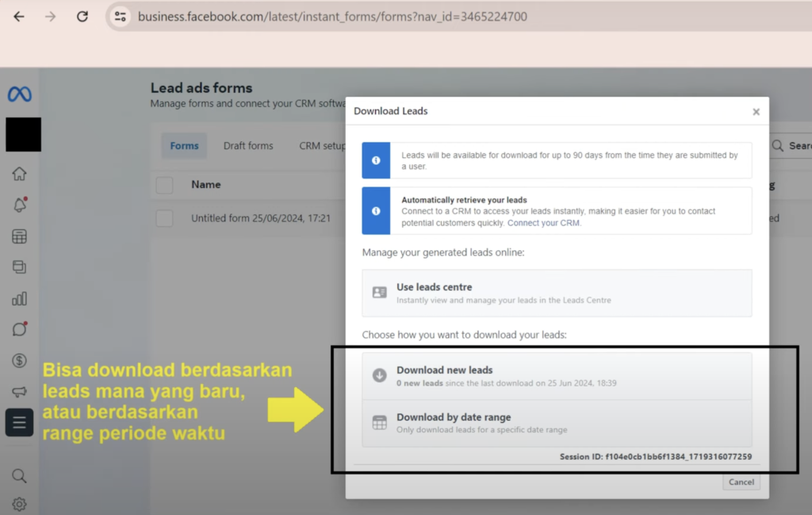
Task: Click the Meta logo icon
Action: click(20, 94)
